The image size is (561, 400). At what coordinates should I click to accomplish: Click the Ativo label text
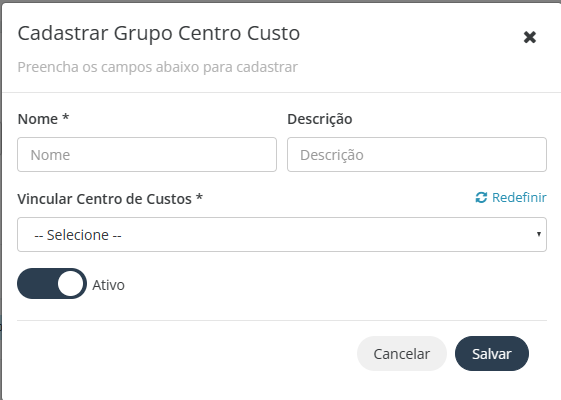click(x=108, y=285)
